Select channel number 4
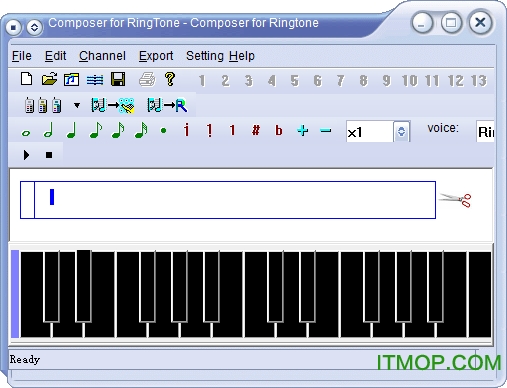The height and width of the screenshot is (388, 507). [x=272, y=81]
